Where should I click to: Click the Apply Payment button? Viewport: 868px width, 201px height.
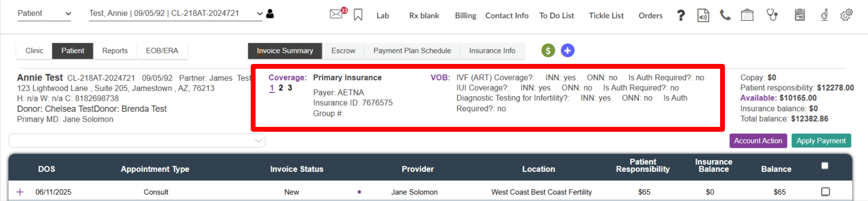point(821,141)
